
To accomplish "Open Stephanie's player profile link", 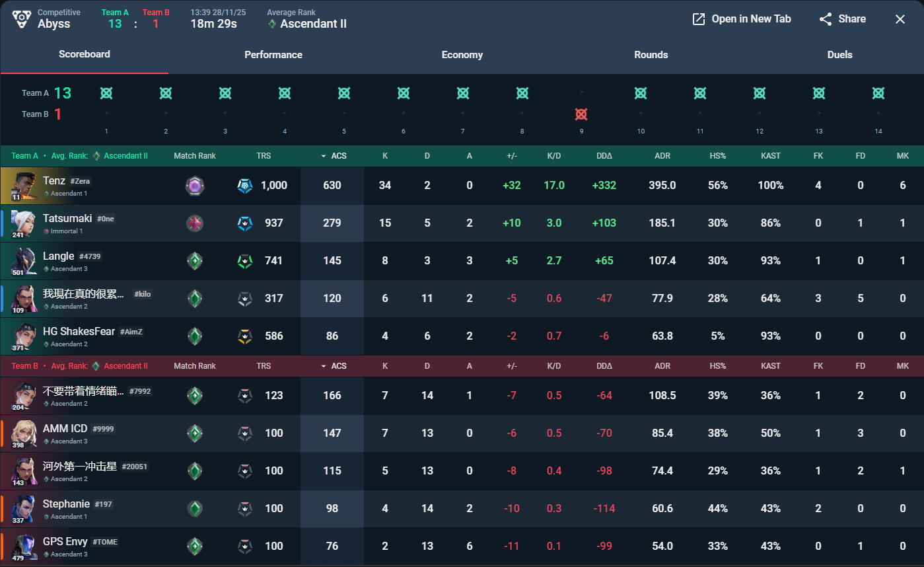I will (x=66, y=504).
